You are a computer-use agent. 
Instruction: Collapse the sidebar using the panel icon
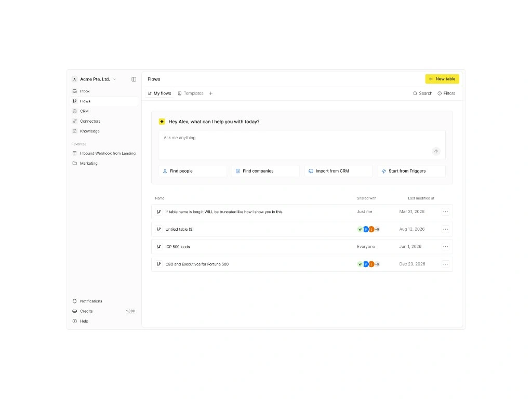click(x=134, y=79)
